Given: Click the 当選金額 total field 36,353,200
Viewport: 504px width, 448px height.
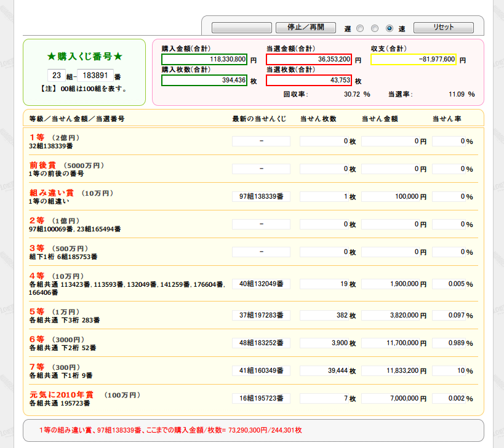Looking at the screenshot, I should click(x=309, y=60).
